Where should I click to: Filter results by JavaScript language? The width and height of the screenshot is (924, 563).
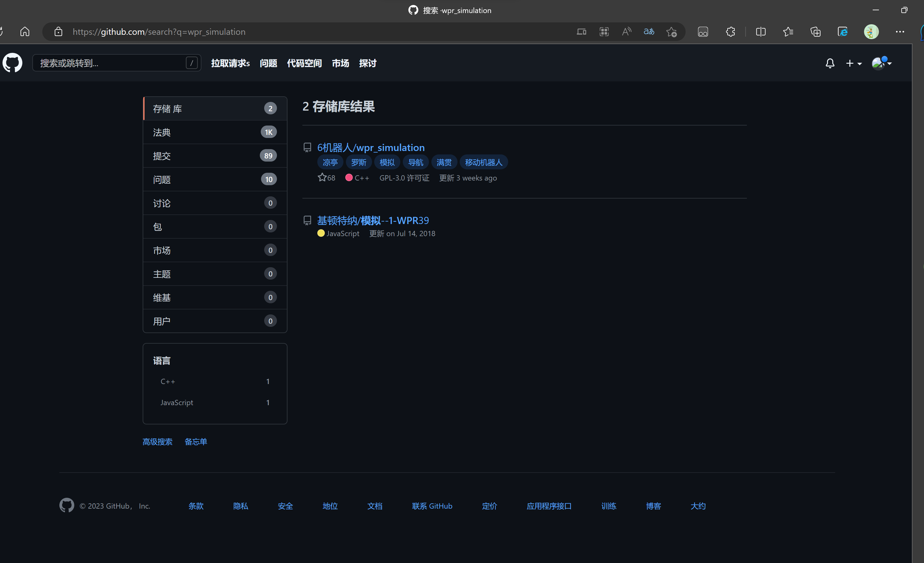(x=215, y=402)
